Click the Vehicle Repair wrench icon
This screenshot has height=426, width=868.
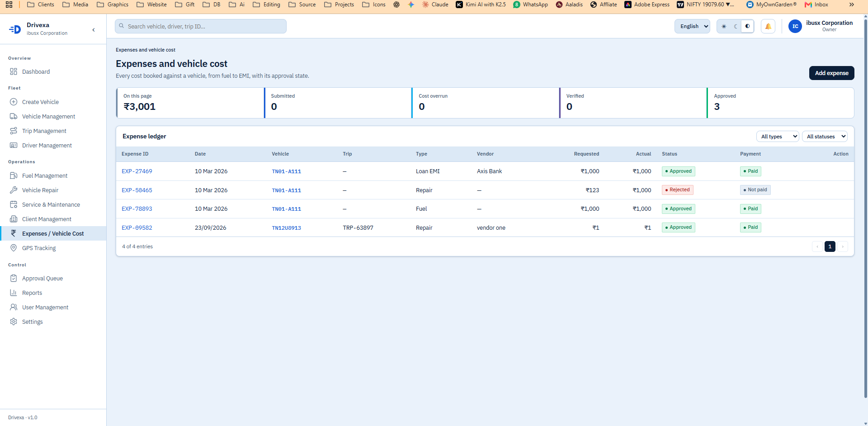tap(14, 190)
